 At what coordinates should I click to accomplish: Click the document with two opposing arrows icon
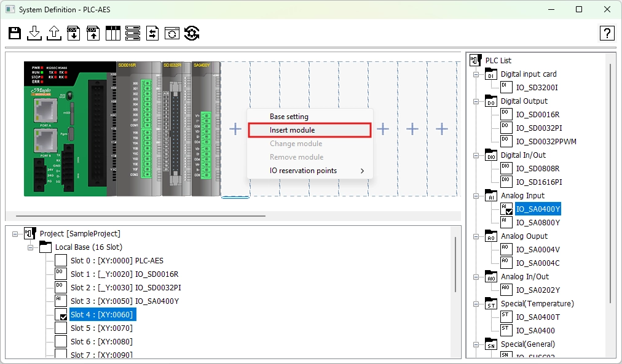[152, 33]
